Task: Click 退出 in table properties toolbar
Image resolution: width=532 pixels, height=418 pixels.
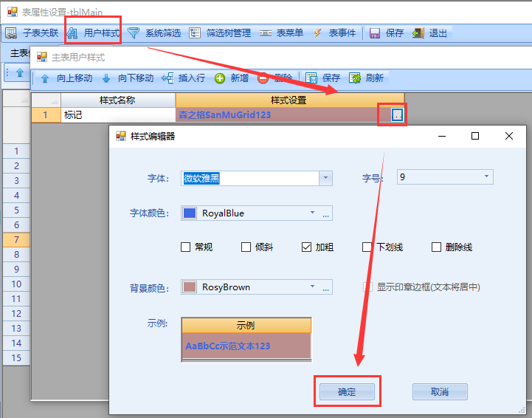Action: click(x=438, y=33)
